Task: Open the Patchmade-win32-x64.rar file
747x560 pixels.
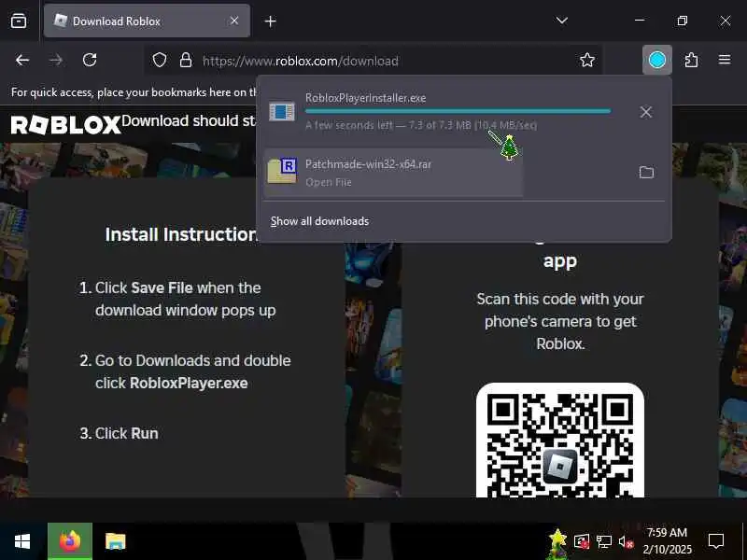Action: (393, 173)
